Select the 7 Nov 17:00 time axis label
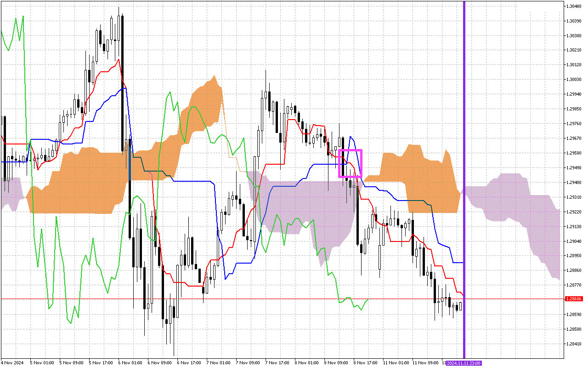Image resolution: width=588 pixels, height=368 pixels. click(277, 363)
